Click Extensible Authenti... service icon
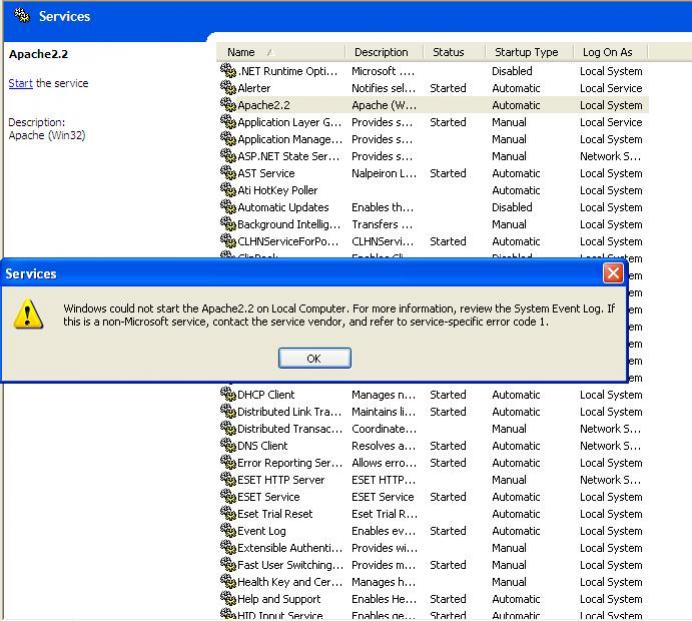This screenshot has height=621, width=692. tap(228, 547)
